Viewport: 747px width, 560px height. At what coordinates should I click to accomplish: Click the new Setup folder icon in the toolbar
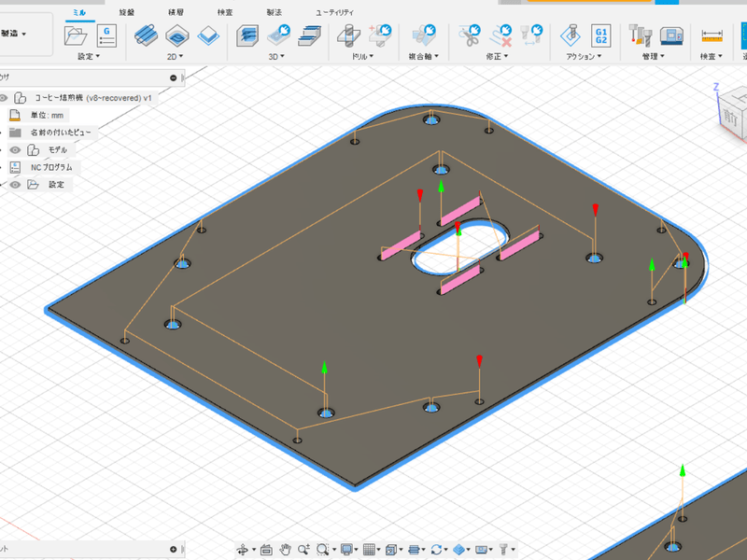pos(75,35)
